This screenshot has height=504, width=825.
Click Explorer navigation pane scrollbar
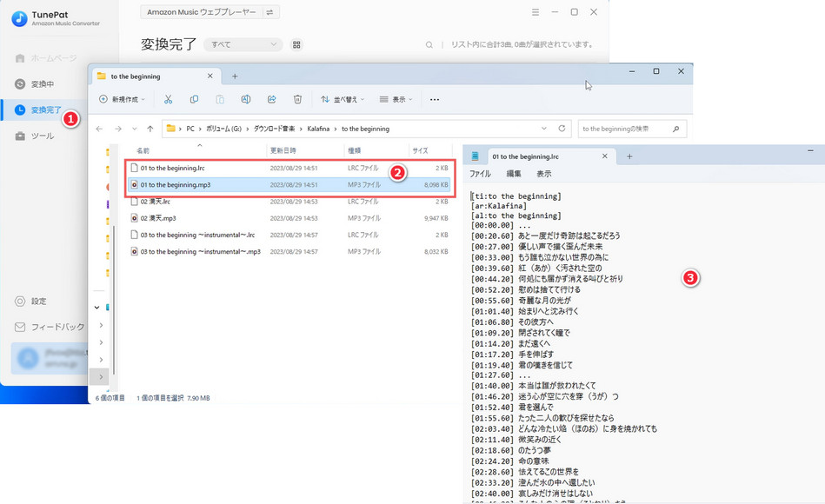coord(113,300)
